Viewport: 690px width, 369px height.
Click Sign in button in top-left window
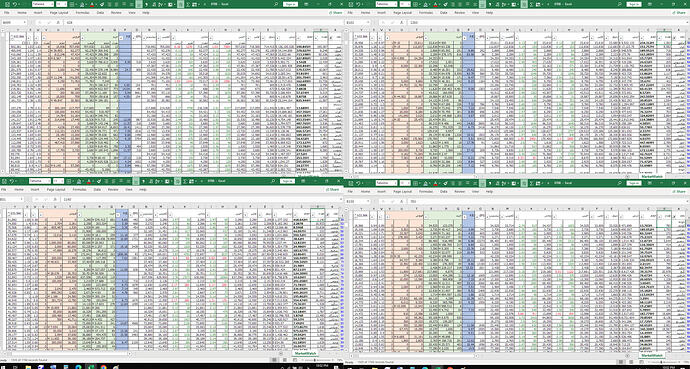click(290, 4)
